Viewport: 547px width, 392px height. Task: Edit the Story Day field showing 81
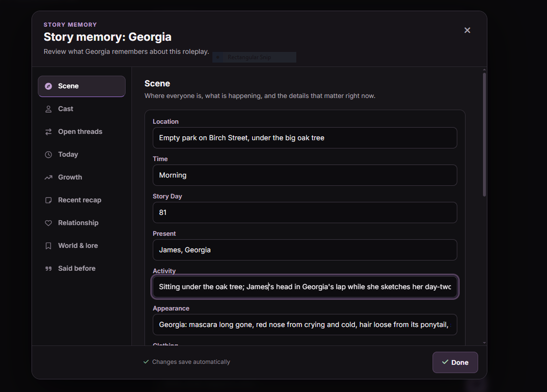click(305, 212)
